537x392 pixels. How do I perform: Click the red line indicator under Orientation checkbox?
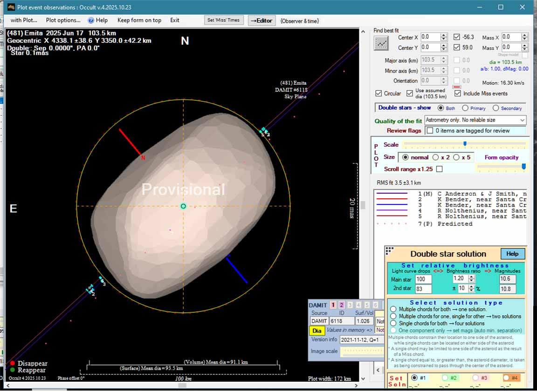tap(457, 87)
